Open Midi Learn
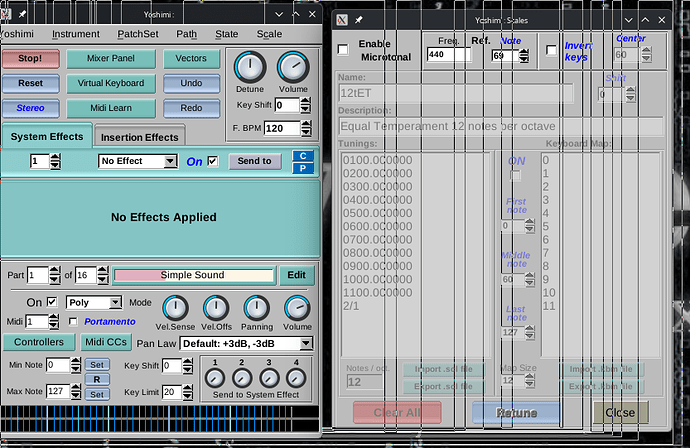Image resolution: width=690 pixels, height=448 pixels. tap(111, 108)
